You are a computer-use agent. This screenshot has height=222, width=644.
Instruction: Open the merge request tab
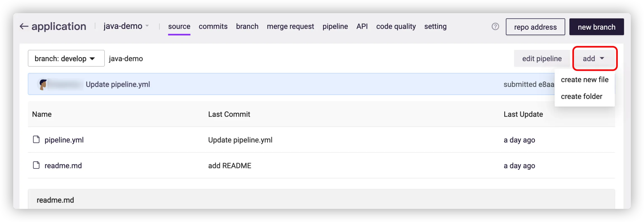[x=290, y=27]
